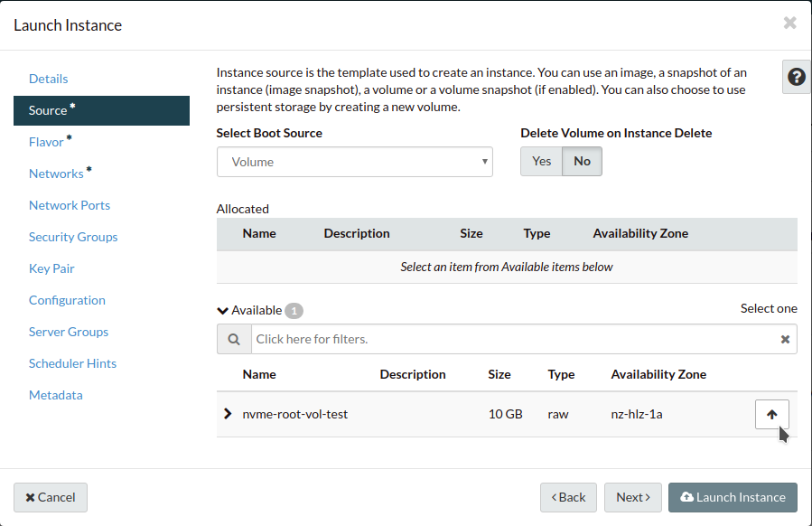Go Back to the previous step

(568, 497)
